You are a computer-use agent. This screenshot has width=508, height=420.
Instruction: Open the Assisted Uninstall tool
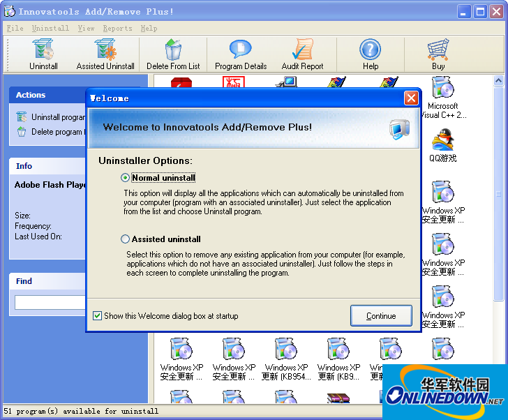point(105,54)
